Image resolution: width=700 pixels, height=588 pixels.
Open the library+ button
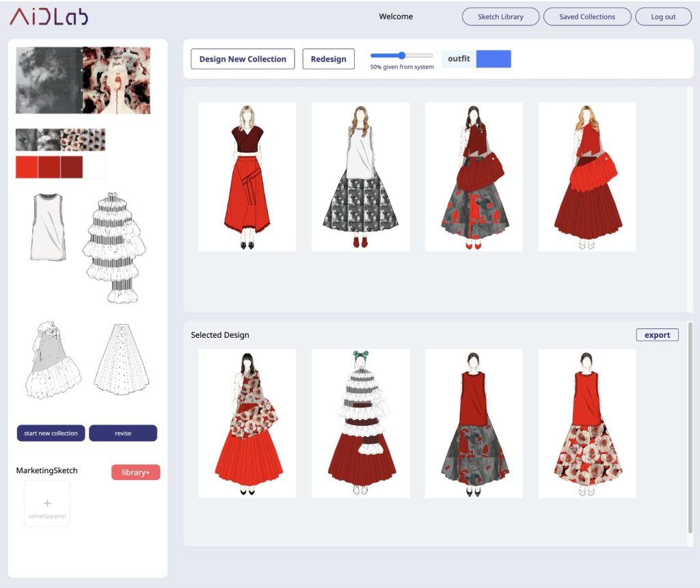point(135,472)
